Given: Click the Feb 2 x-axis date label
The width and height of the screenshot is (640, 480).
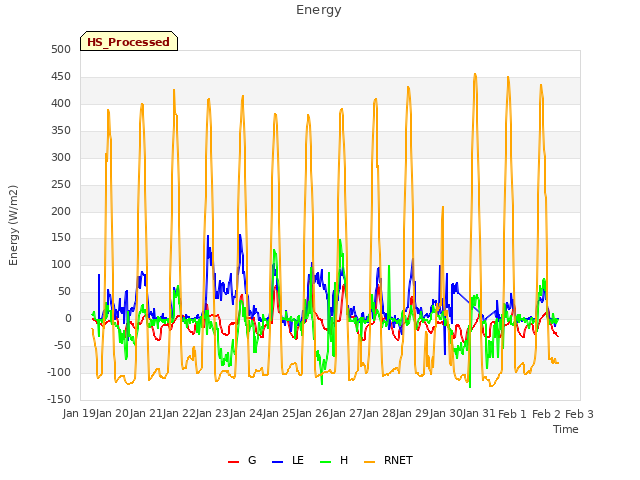Looking at the screenshot, I should click(546, 414).
